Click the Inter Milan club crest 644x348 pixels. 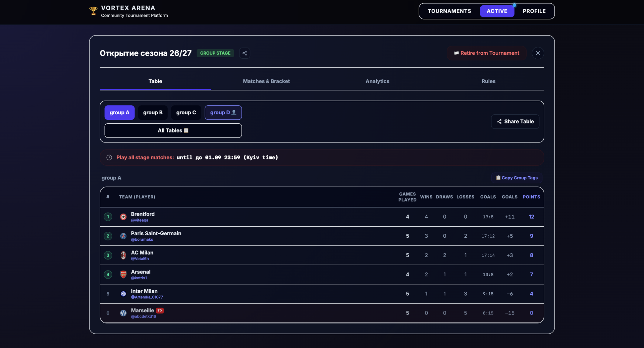click(123, 294)
